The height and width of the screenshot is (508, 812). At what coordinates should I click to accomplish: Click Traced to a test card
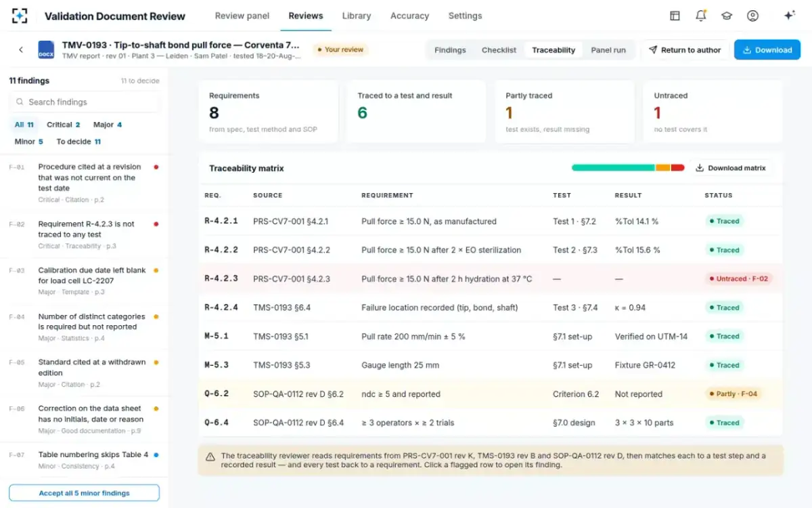click(416, 112)
